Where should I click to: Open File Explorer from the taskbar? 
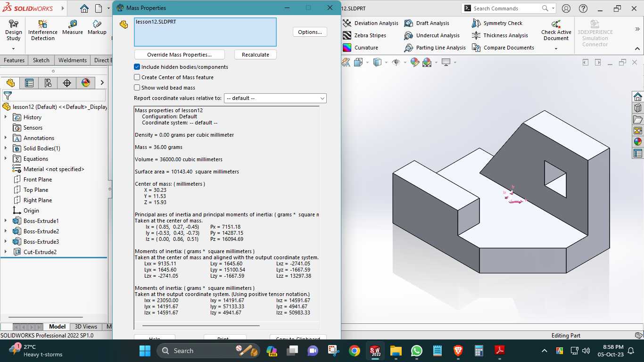coord(396,351)
